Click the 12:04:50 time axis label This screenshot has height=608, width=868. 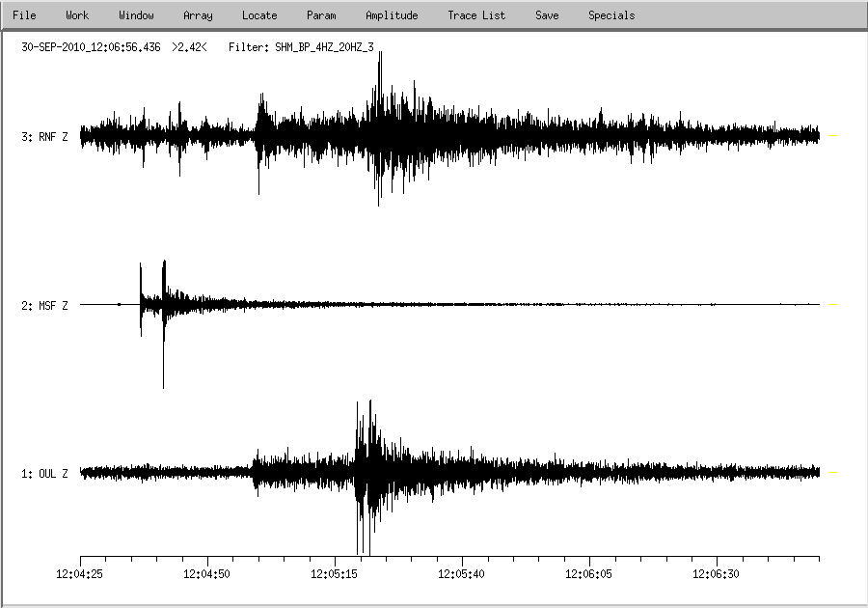pos(206,574)
